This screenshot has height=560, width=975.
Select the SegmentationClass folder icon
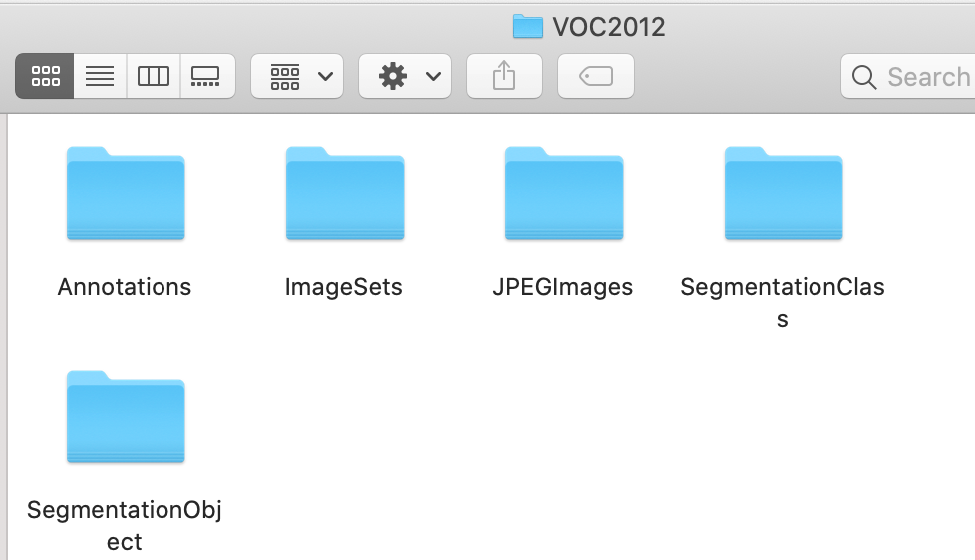point(784,194)
